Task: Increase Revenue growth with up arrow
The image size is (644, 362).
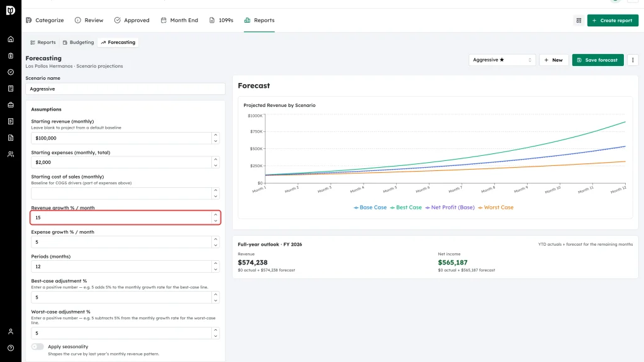Action: tap(216, 215)
